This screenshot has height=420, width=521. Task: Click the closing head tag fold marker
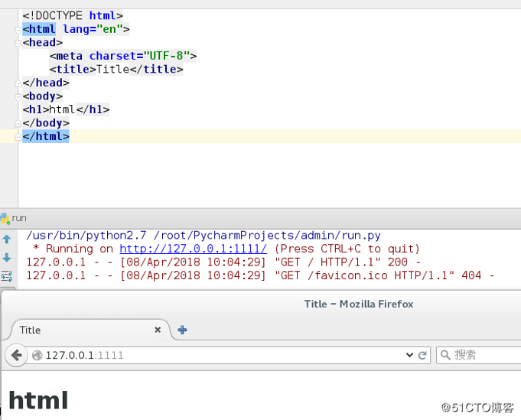pos(18,83)
